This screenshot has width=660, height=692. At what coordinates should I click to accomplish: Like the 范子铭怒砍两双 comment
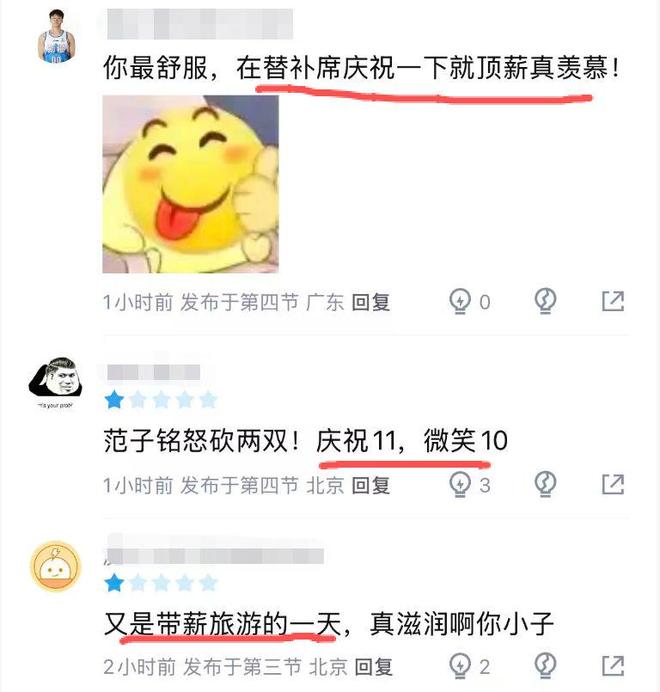tap(460, 485)
